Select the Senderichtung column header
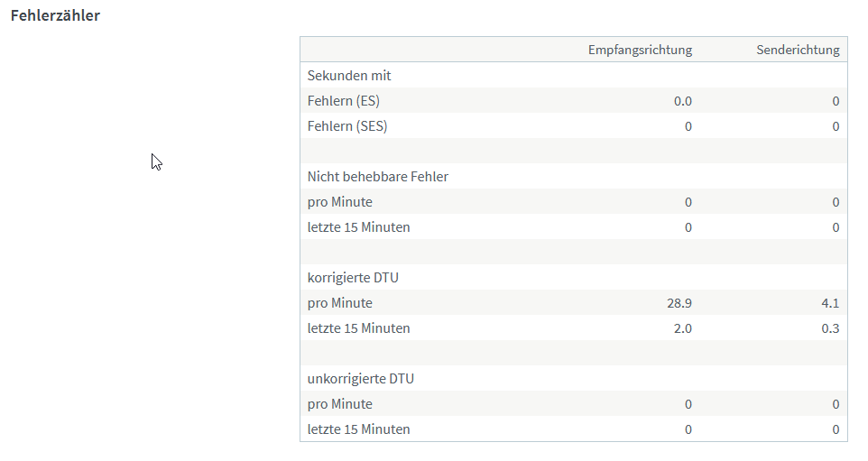This screenshot has height=461, width=868. pyautogui.click(x=798, y=50)
